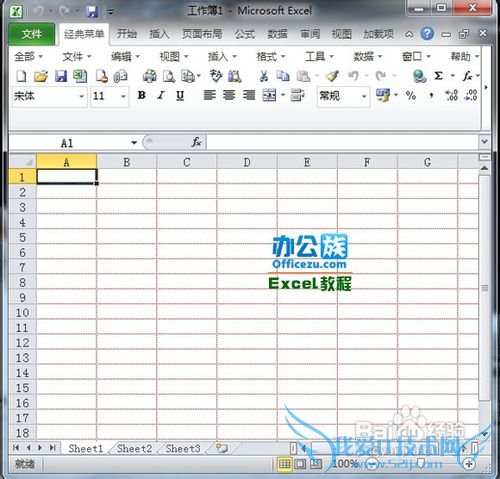Align text right
The image size is (500, 479).
249,95
